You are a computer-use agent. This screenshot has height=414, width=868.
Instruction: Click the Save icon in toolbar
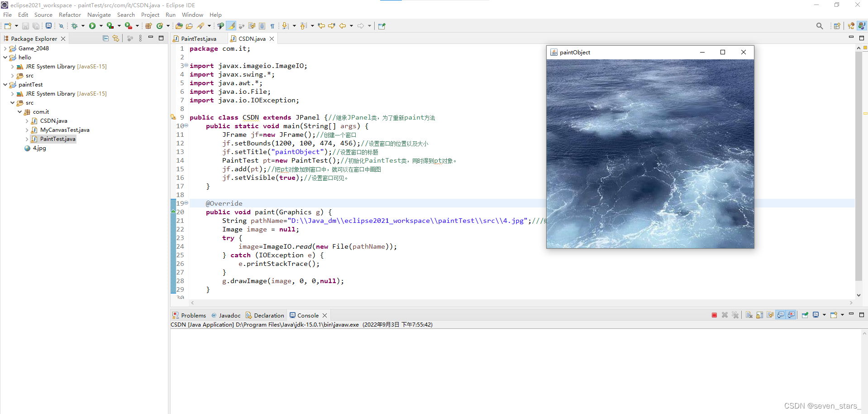pos(25,26)
